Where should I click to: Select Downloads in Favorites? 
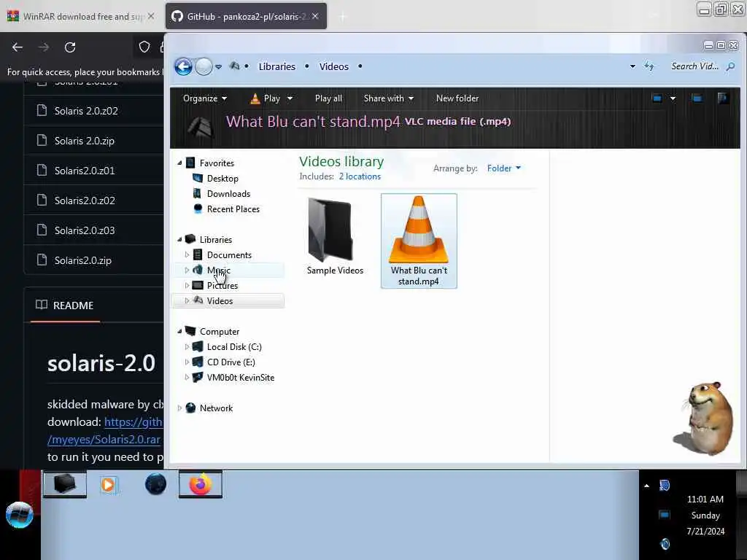point(228,194)
